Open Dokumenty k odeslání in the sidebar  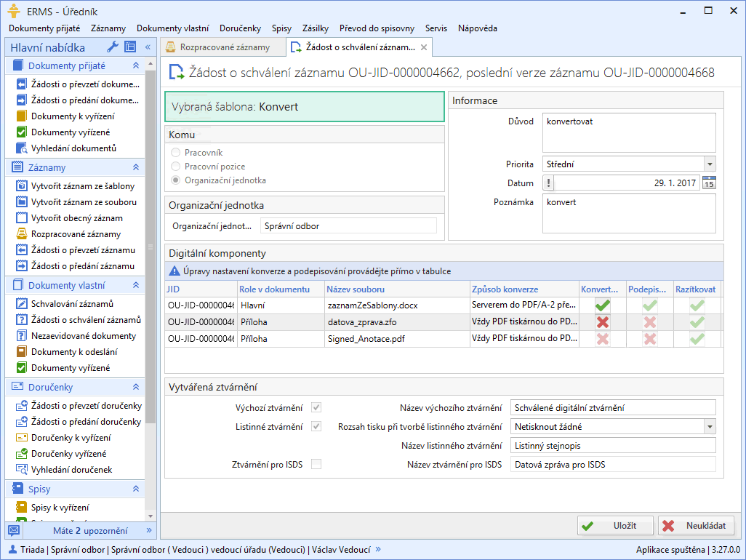click(x=74, y=352)
